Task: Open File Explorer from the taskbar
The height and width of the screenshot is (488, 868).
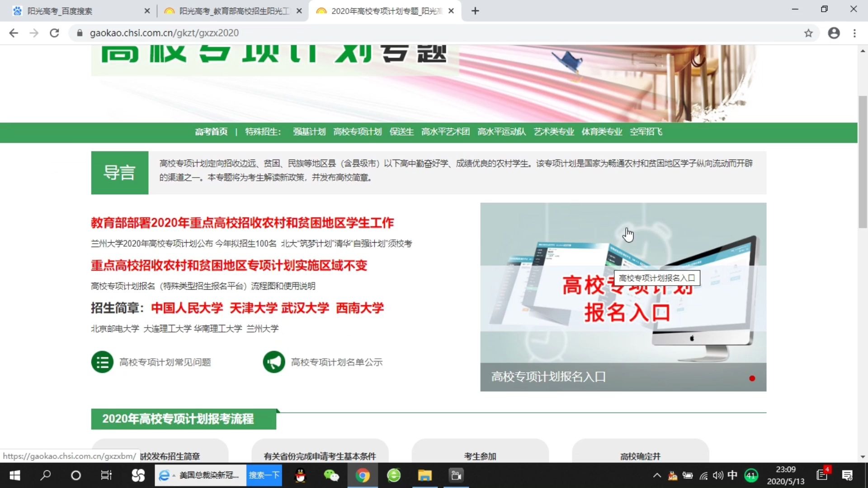Action: 425,475
